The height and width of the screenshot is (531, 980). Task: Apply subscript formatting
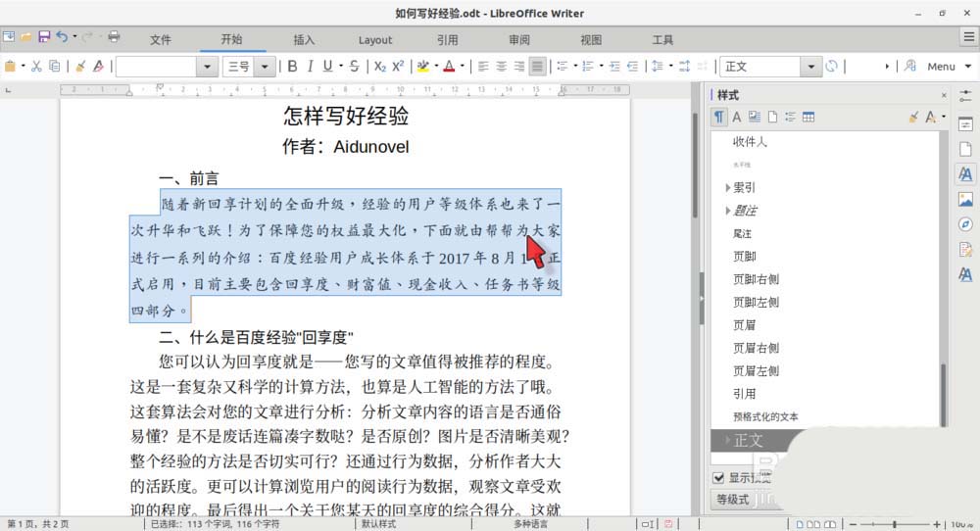(379, 67)
